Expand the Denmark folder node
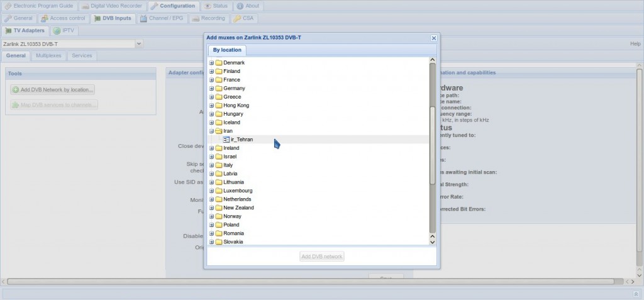Viewport: 644px width, 300px height. point(211,63)
